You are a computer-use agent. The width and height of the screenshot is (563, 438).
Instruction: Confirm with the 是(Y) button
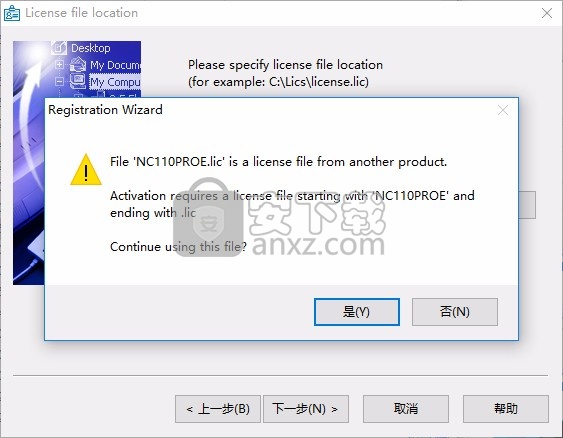coord(357,312)
